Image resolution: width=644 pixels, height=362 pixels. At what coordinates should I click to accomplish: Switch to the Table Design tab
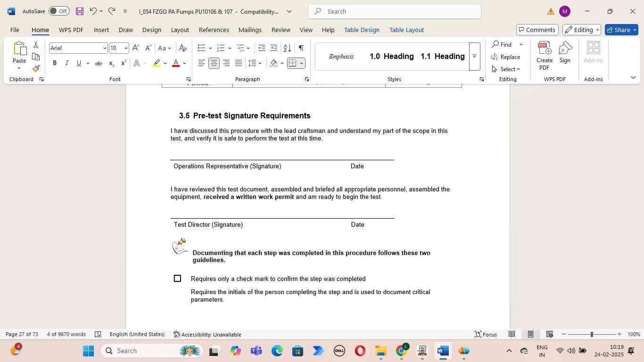(361, 30)
